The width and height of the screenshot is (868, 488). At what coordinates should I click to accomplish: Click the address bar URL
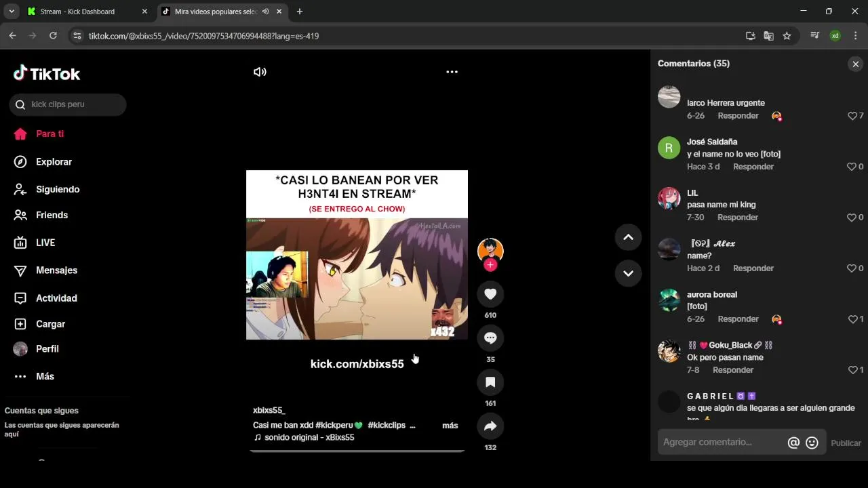pyautogui.click(x=203, y=36)
